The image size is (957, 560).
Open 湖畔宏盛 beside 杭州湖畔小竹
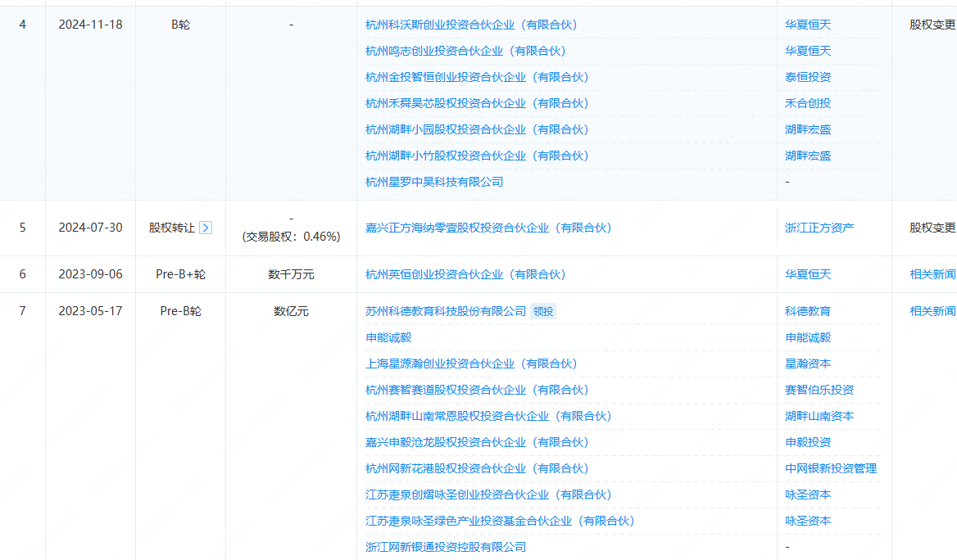pos(808,156)
